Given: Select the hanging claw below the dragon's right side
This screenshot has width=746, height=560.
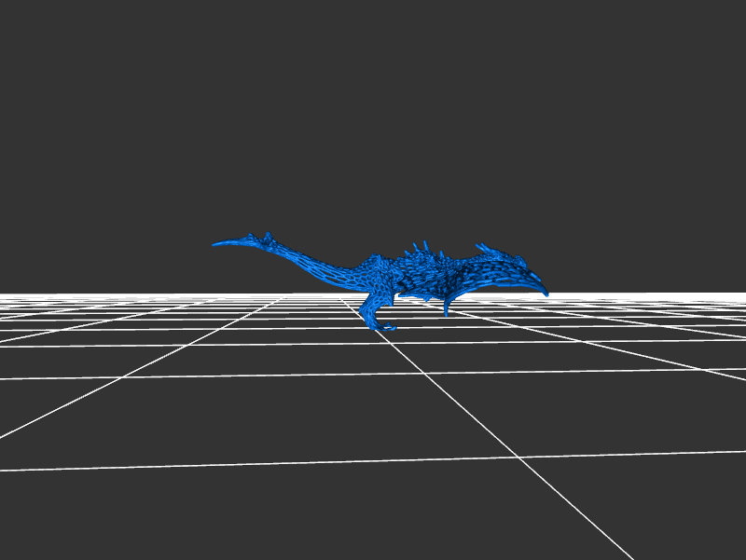Looking at the screenshot, I should pos(448,308).
